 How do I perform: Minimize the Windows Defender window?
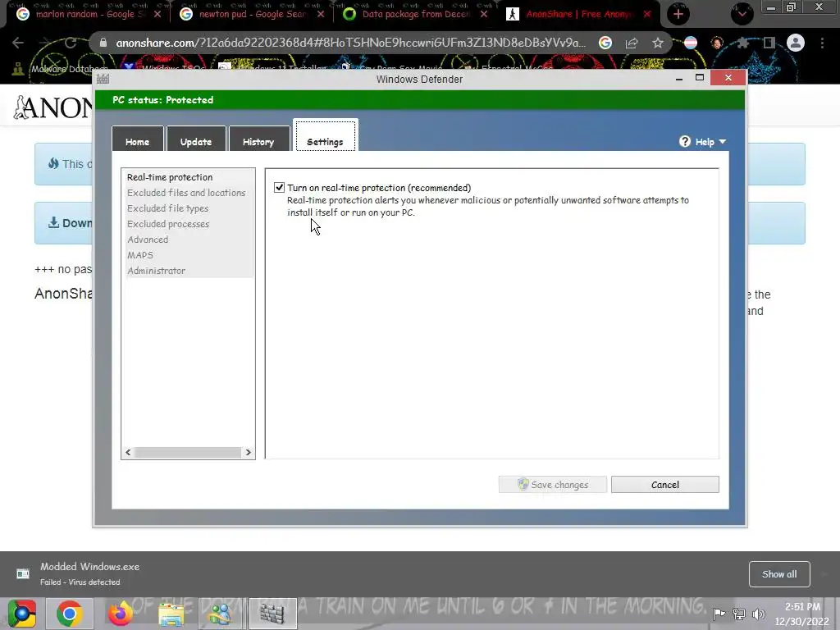click(x=679, y=78)
